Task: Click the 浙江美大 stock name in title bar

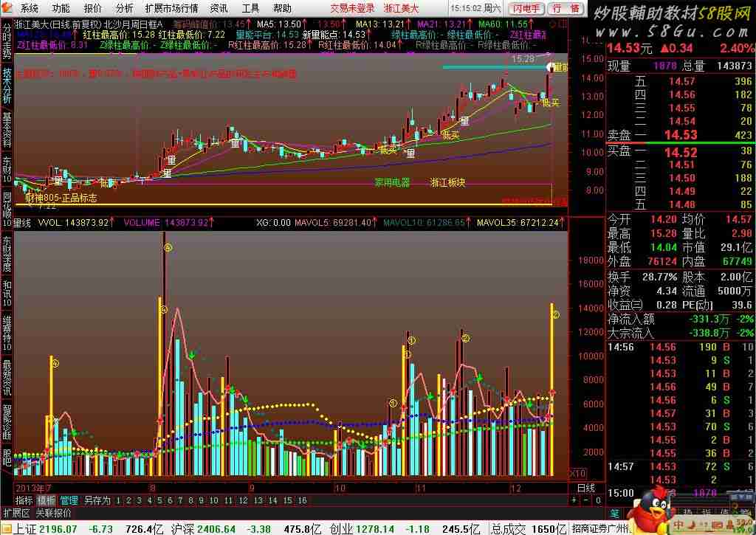Action: (x=401, y=8)
